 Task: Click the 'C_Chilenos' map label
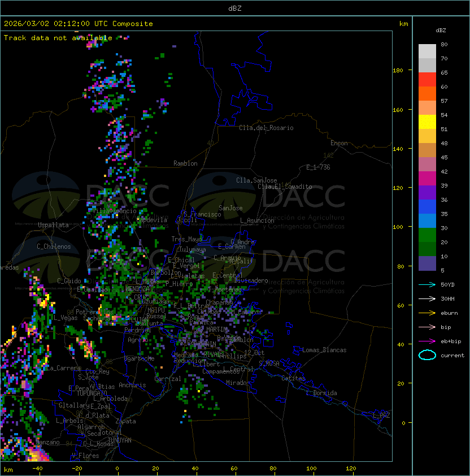pyautogui.click(x=54, y=246)
